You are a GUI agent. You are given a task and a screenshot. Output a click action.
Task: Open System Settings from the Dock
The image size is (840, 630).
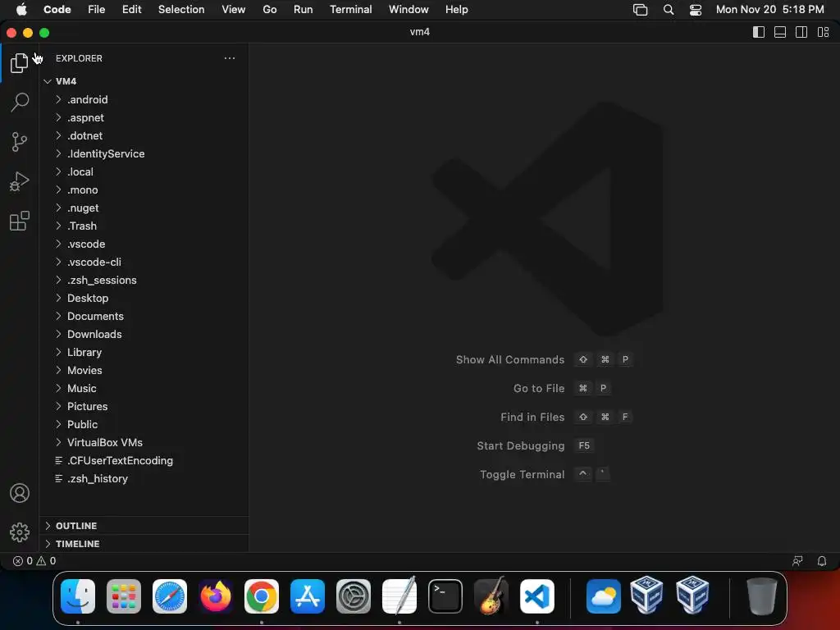click(x=354, y=596)
